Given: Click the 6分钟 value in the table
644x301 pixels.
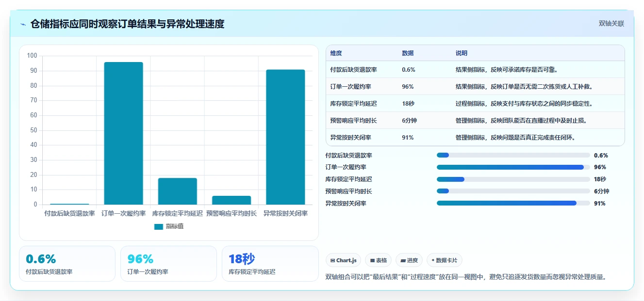Looking at the screenshot, I should (410, 121).
